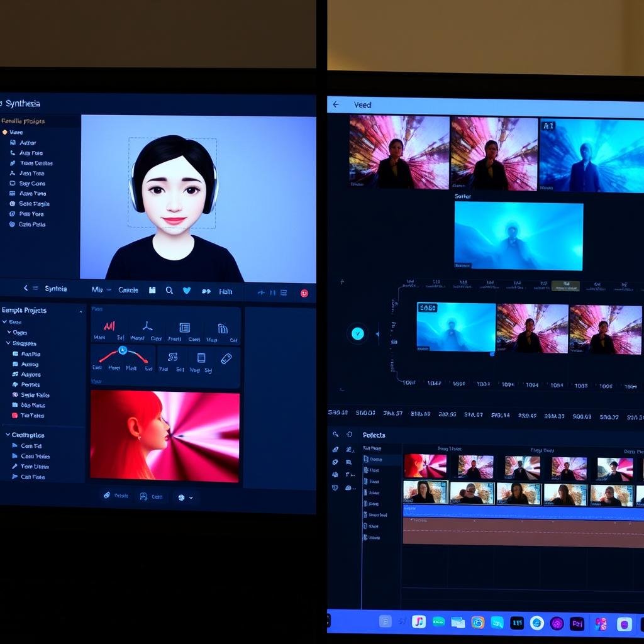Select the diagonal tag tool icon

(x=226, y=358)
